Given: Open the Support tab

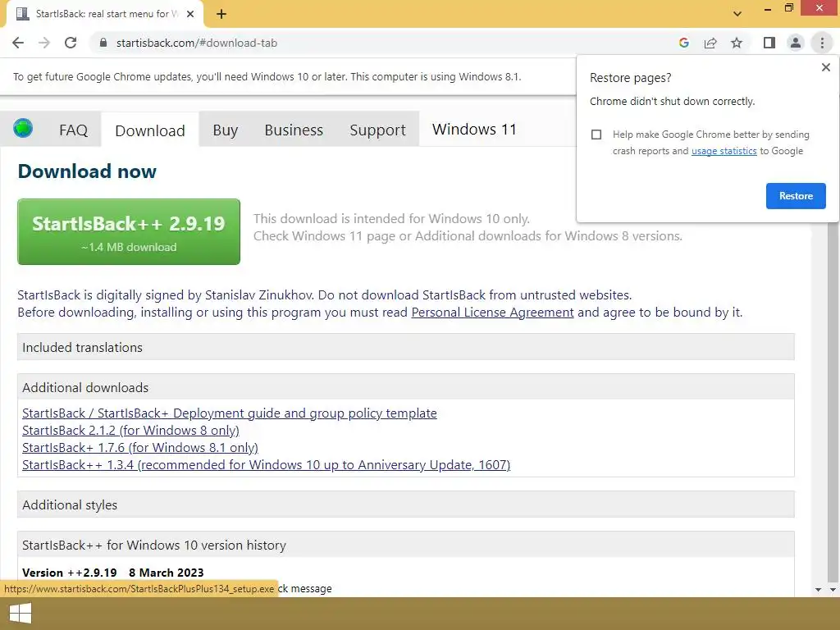Looking at the screenshot, I should (x=377, y=130).
